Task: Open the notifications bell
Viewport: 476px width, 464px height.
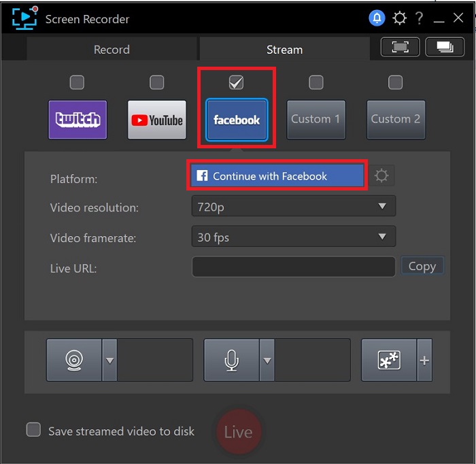Action: point(377,18)
